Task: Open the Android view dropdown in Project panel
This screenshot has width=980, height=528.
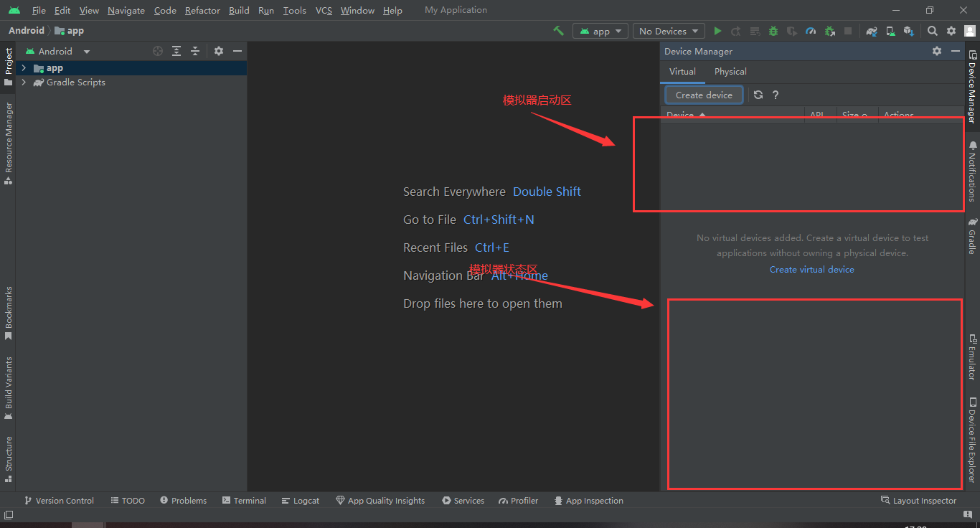Action: click(58, 51)
